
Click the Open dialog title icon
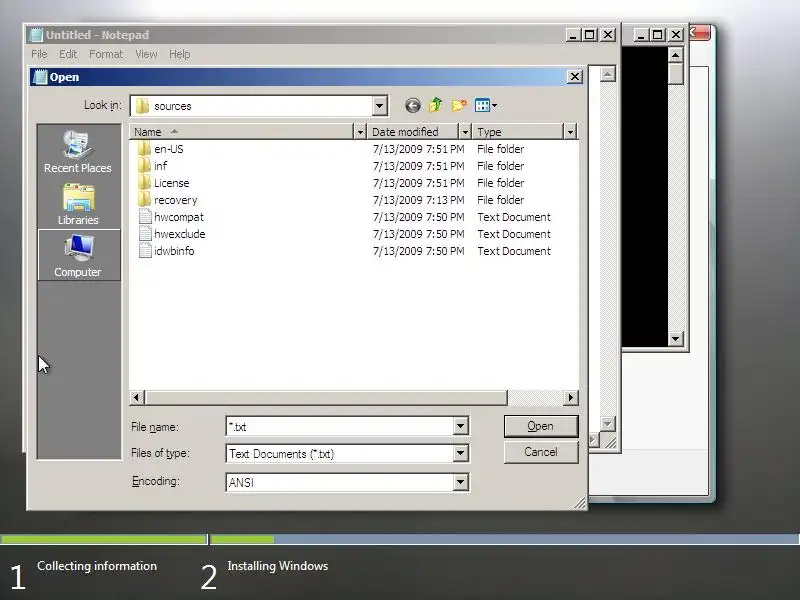[40, 77]
